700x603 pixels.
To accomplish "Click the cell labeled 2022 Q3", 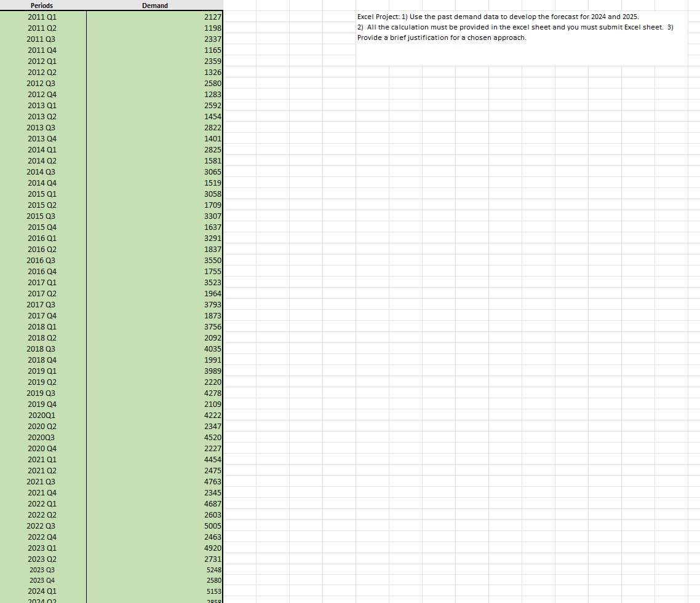I will point(42,526).
